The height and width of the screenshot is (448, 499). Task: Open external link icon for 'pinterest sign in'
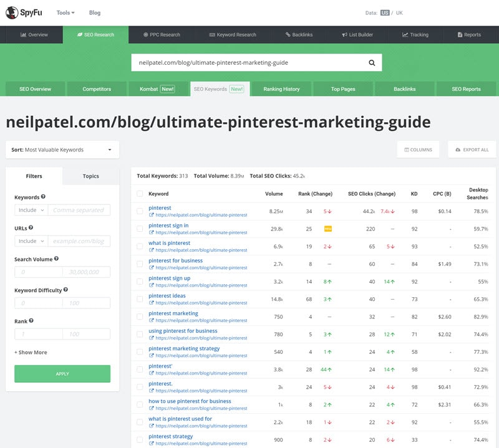[152, 232]
